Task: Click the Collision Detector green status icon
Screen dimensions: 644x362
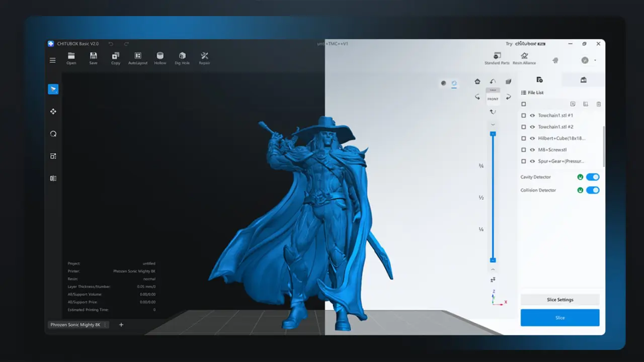Action: [580, 190]
